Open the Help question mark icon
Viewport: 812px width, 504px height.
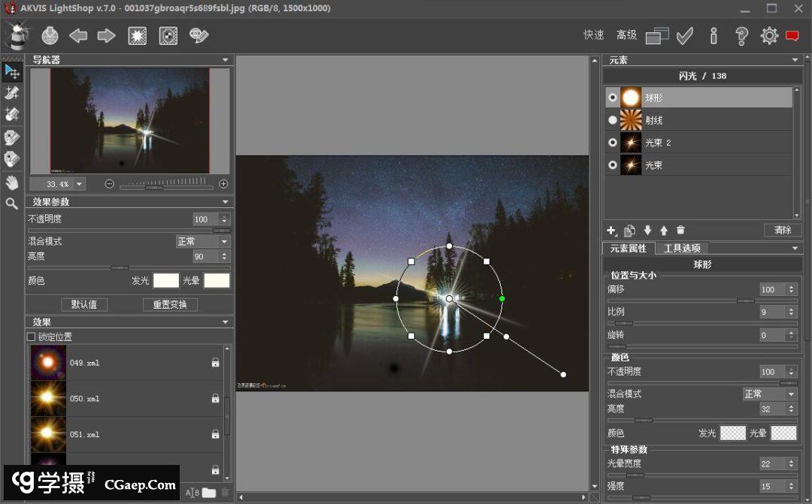741,35
